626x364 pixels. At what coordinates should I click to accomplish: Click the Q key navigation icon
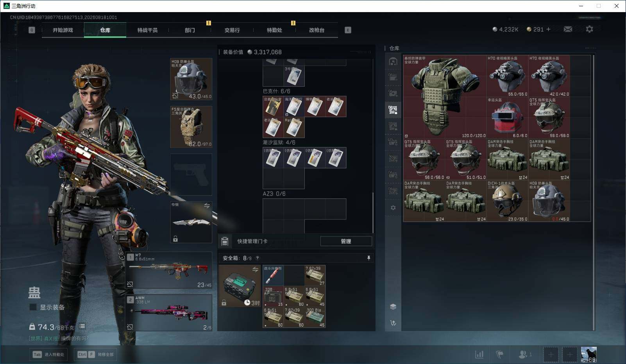point(32,30)
